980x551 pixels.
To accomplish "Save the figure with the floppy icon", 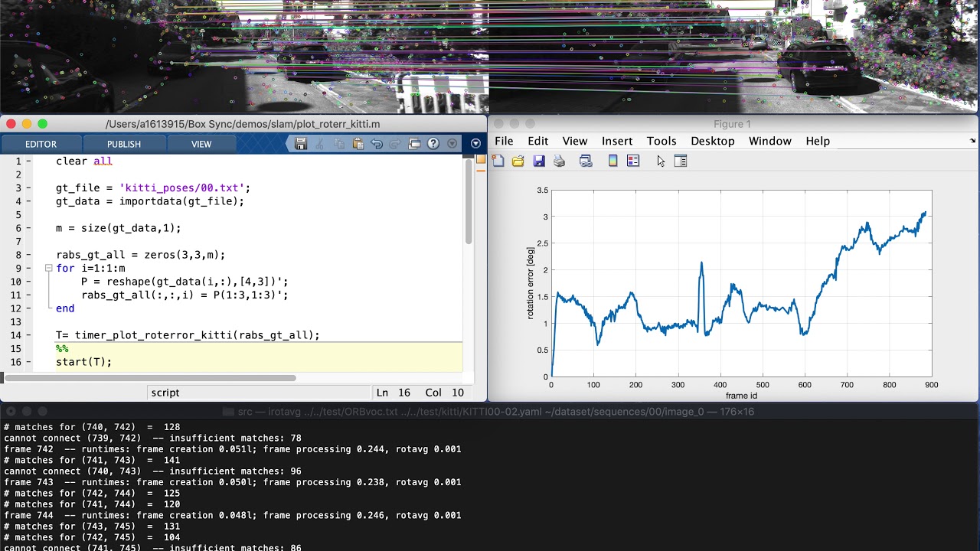I will point(539,161).
